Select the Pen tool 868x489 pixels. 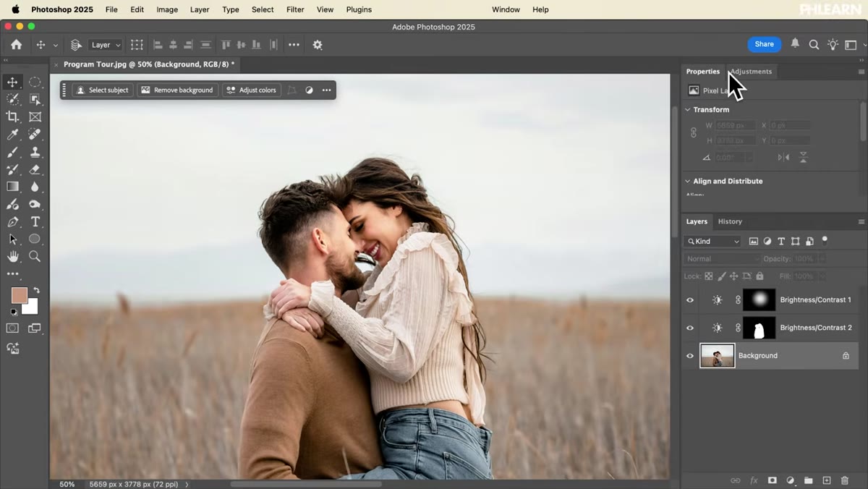pyautogui.click(x=12, y=221)
